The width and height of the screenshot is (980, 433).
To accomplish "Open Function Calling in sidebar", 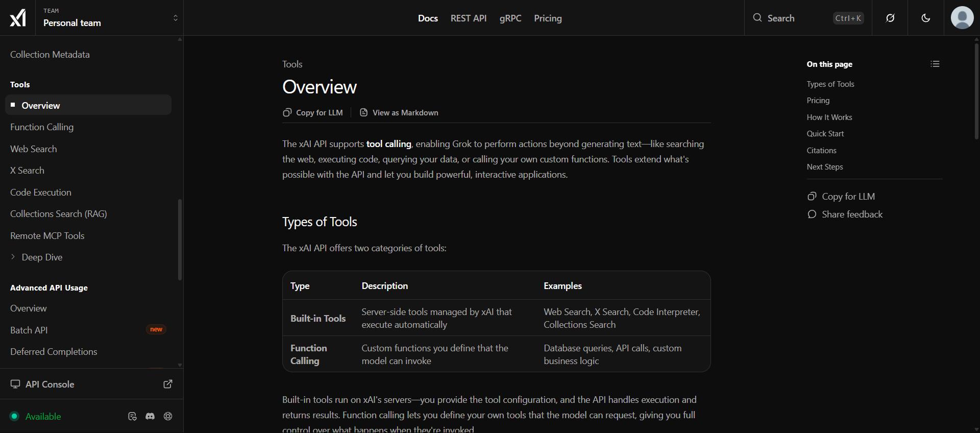I will 42,127.
